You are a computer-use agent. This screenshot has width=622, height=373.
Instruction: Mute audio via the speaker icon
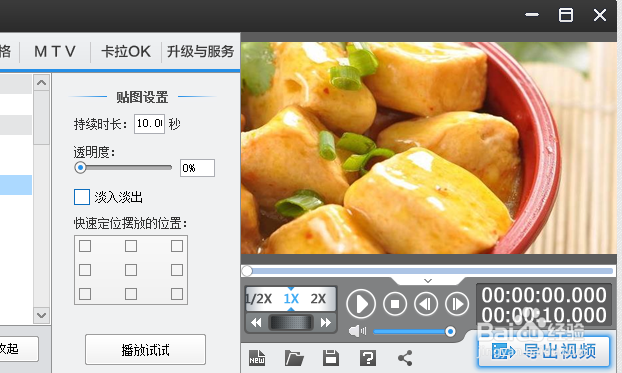pos(357,331)
